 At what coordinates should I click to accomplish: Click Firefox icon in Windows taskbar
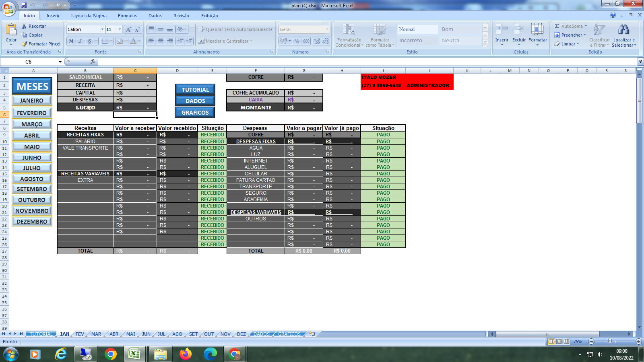[186, 354]
